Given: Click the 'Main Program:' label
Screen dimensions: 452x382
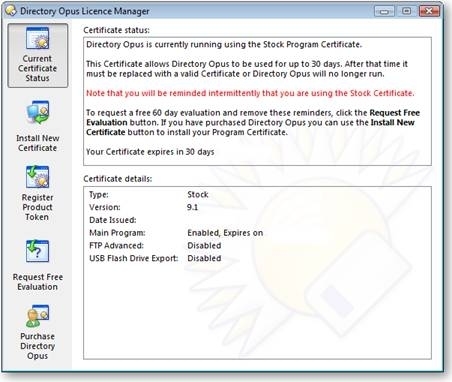Looking at the screenshot, I should pyautogui.click(x=117, y=233).
